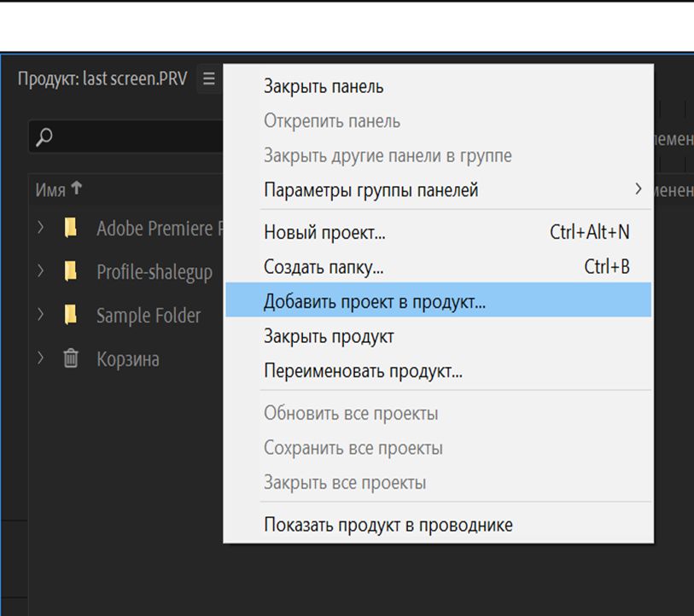Select the Adobe Premiere folder icon
694x616 pixels.
(x=73, y=229)
